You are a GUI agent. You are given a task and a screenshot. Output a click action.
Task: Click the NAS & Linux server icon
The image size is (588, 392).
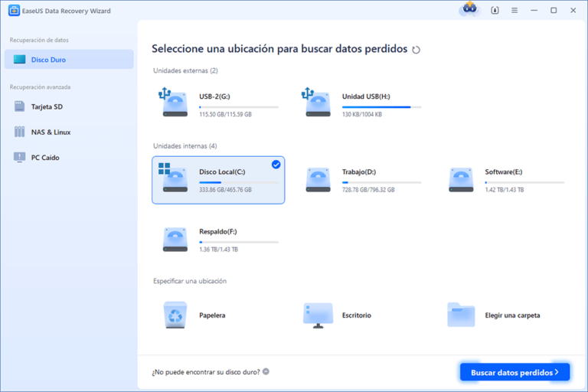(19, 132)
